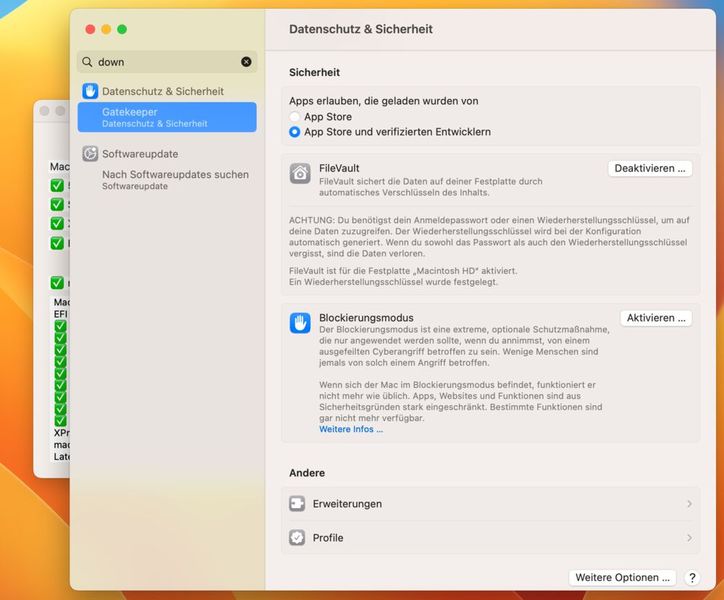Select the App Store radio option
The height and width of the screenshot is (600, 724).
[294, 116]
